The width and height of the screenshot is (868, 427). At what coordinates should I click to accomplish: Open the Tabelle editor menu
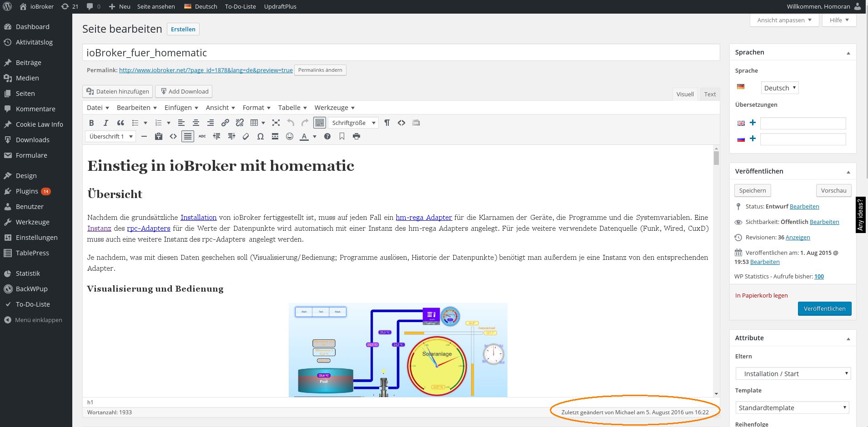tap(292, 108)
